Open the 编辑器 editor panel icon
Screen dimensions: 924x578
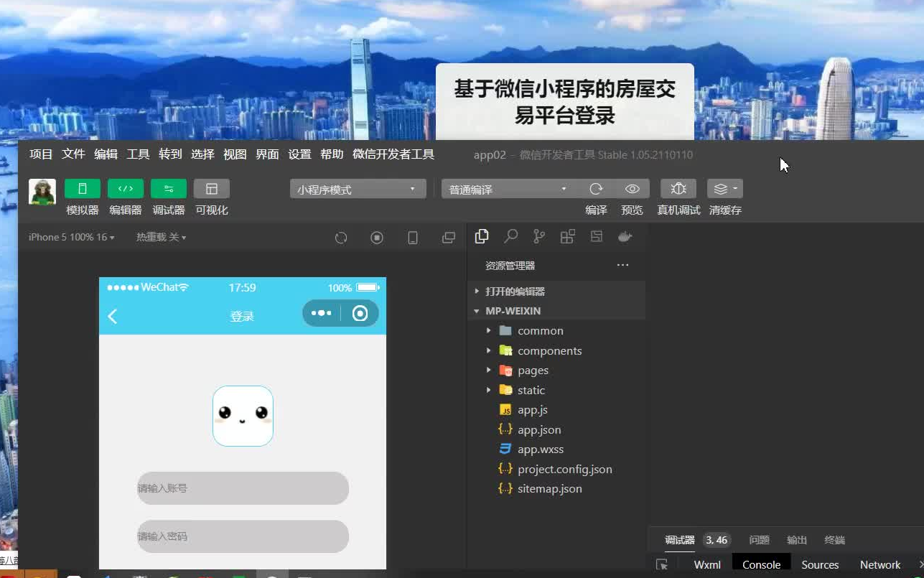tap(126, 188)
